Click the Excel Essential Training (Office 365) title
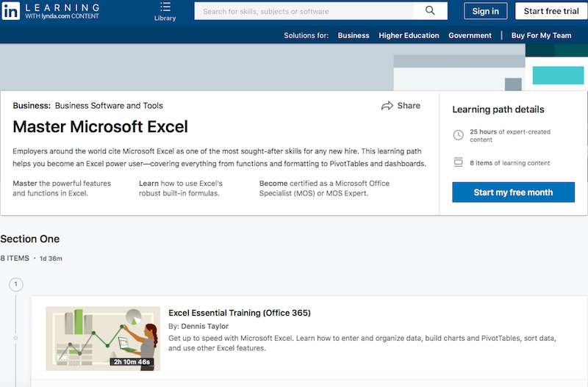The height and width of the screenshot is (387, 588). click(x=240, y=313)
